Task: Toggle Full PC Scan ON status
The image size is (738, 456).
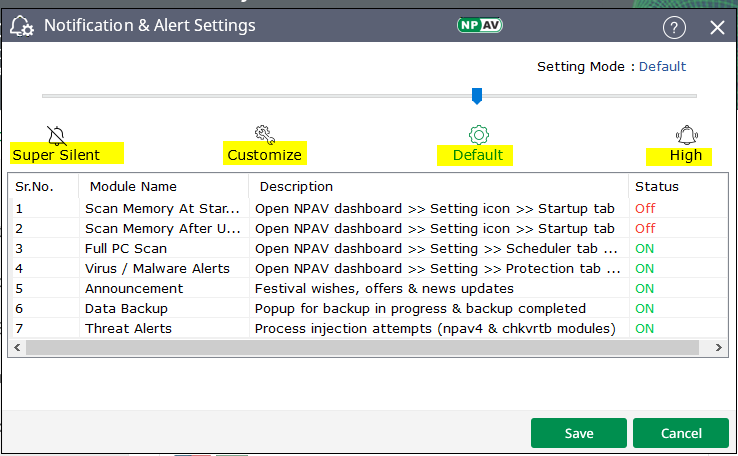Action: pos(645,249)
